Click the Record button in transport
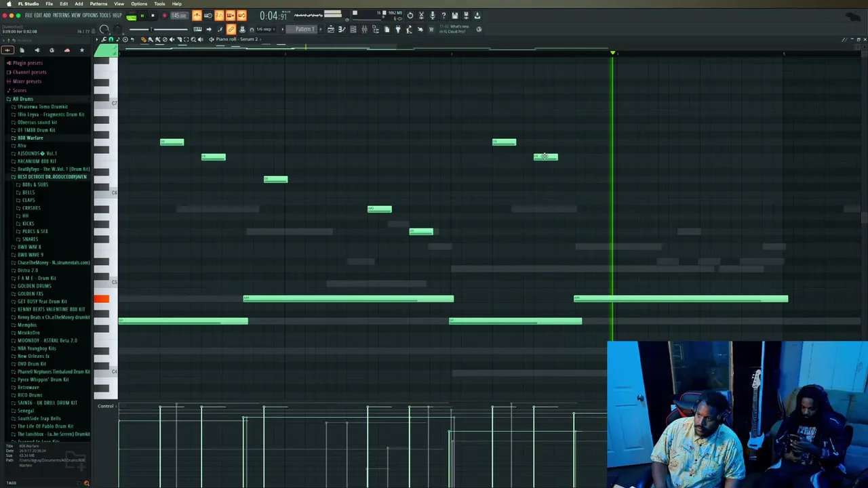 (x=164, y=16)
